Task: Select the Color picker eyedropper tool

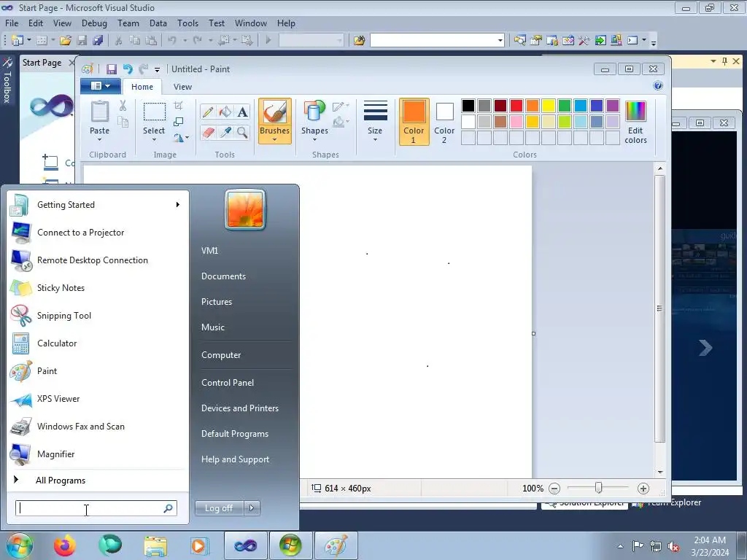Action: [x=225, y=132]
